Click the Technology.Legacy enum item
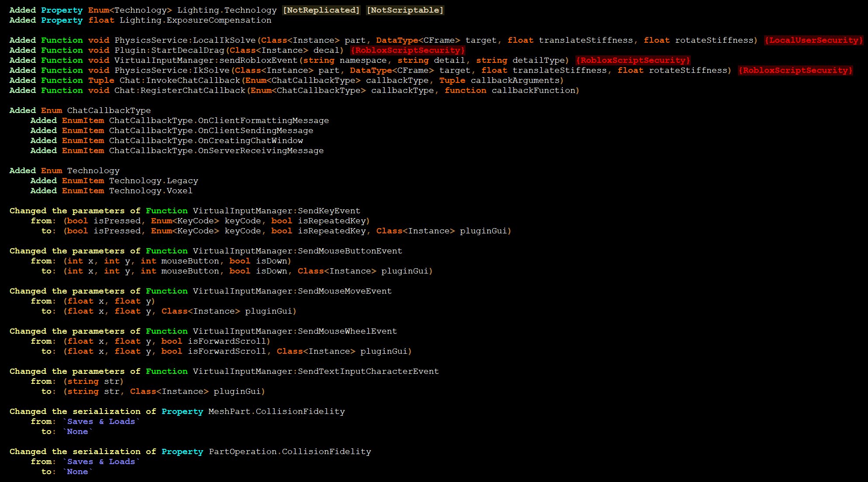 point(153,181)
